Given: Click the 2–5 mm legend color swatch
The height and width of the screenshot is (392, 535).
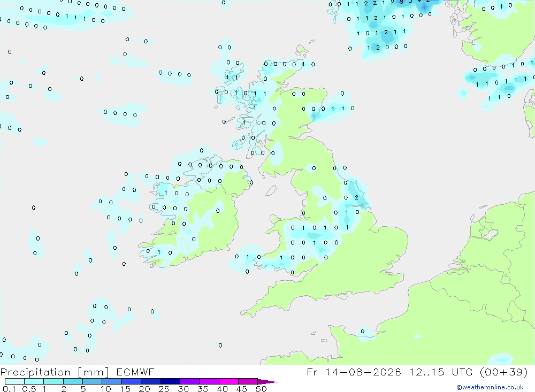Looking at the screenshot, I should [x=73, y=381].
